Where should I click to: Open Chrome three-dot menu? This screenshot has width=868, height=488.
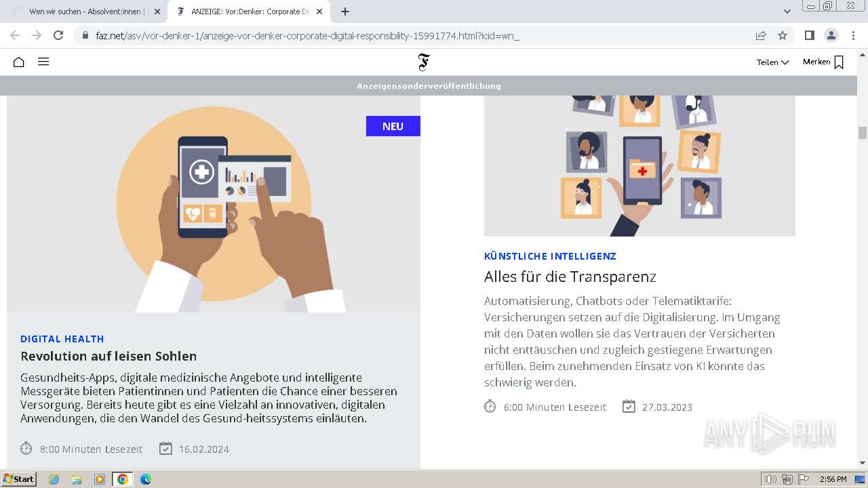pyautogui.click(x=853, y=35)
